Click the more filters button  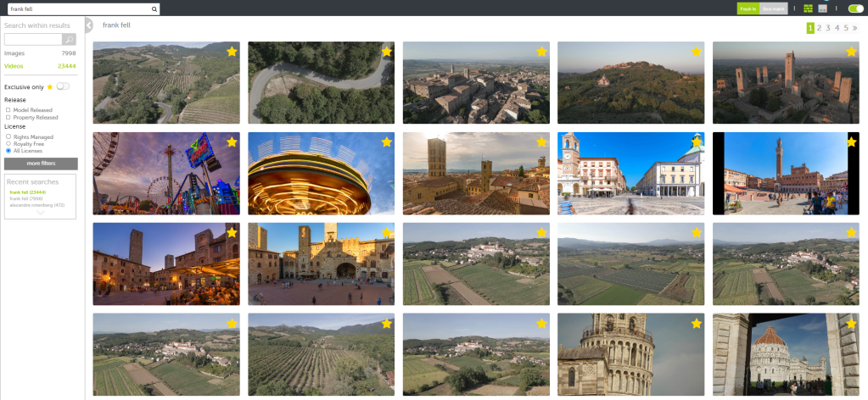41,163
